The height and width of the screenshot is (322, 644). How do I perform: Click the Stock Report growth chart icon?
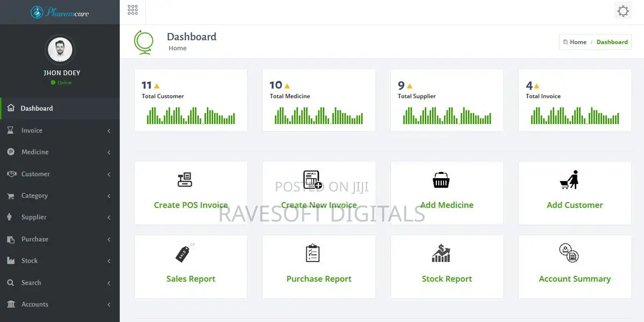[x=441, y=253]
